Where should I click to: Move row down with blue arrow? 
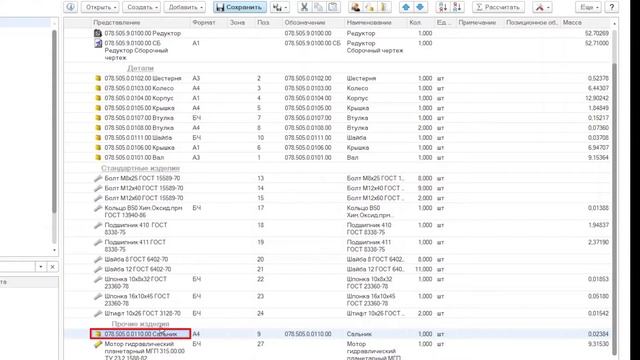pos(420,7)
